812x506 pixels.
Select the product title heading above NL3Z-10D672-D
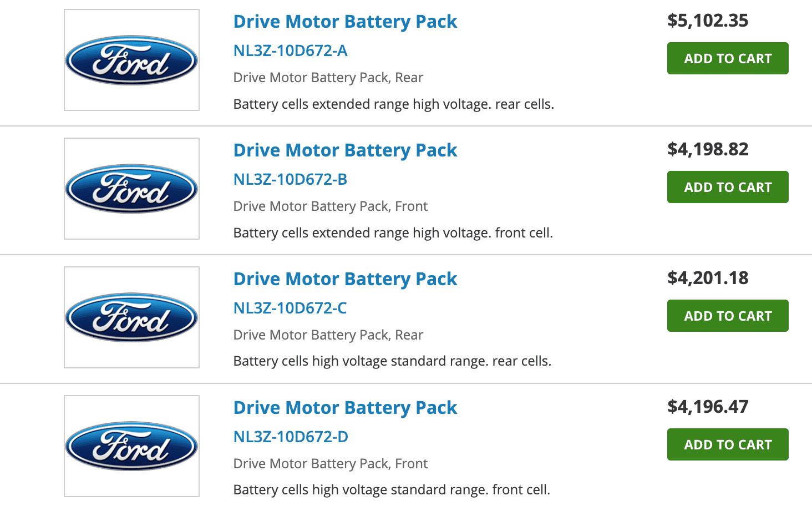tap(345, 408)
